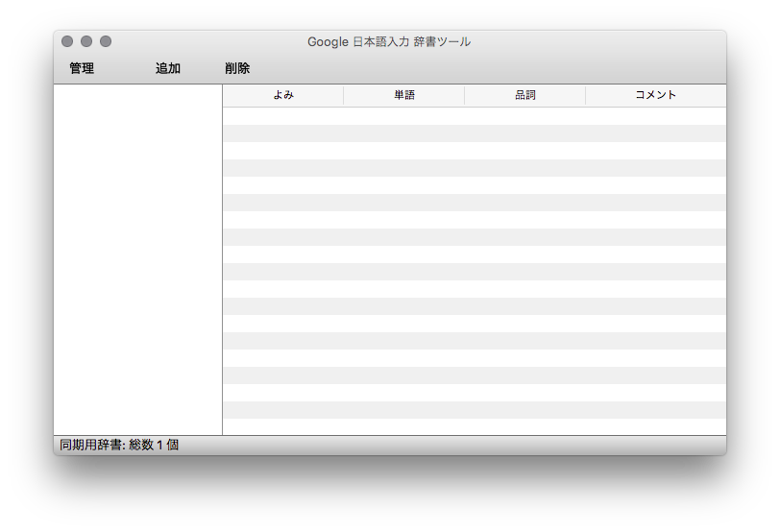The height and width of the screenshot is (532, 780).
Task: Click the 同期用辞書 status bar text
Action: (119, 445)
